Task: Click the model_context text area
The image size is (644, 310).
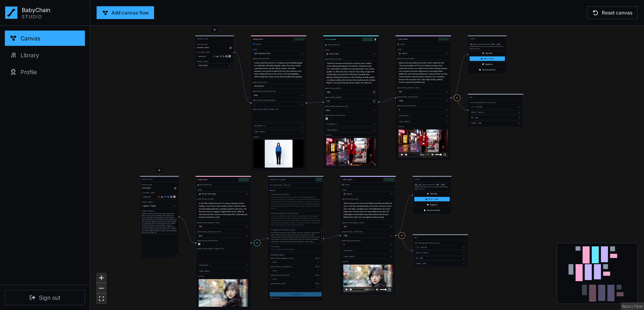Action: point(159,245)
